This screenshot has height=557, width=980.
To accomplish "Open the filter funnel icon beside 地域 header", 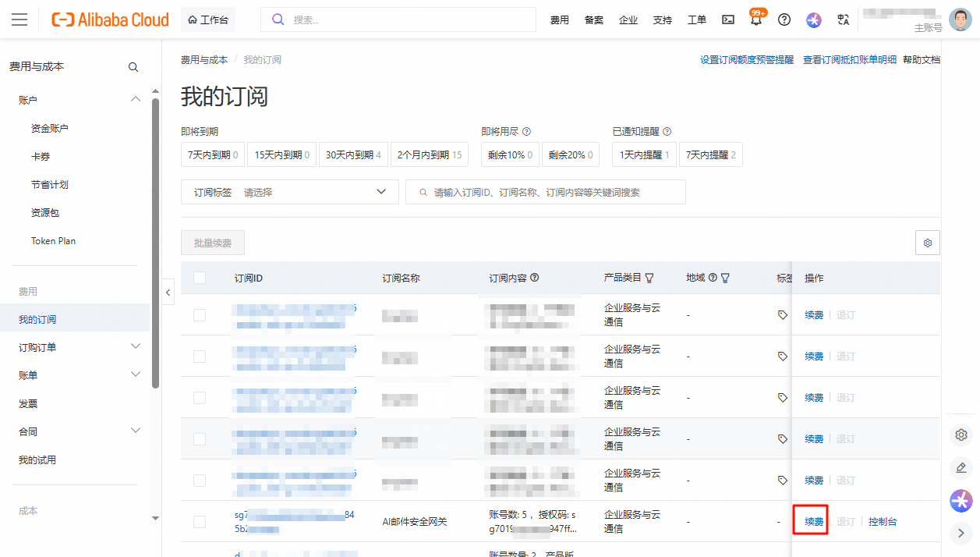I will [x=725, y=278].
